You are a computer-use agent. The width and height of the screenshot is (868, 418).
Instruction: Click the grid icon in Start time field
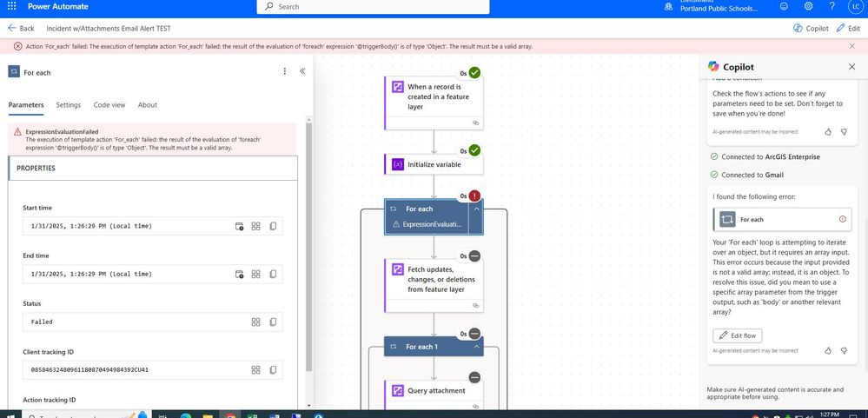[x=255, y=226]
